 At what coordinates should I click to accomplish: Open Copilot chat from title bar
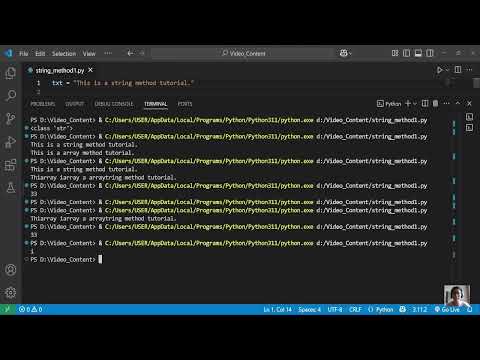(x=343, y=53)
